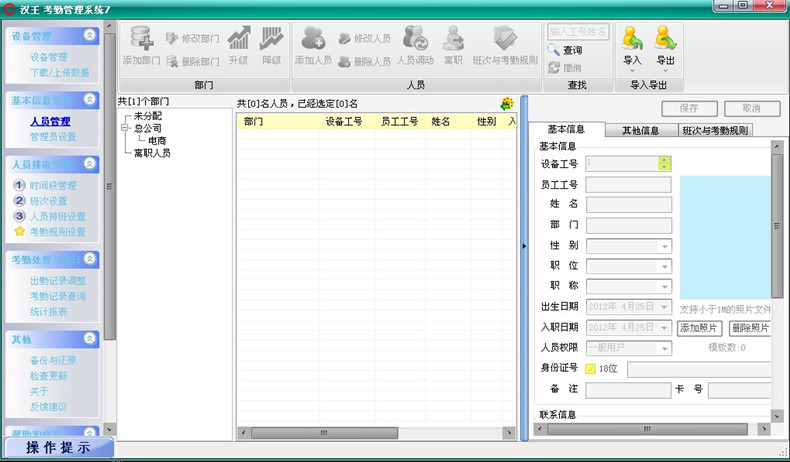Click the 查询 search magnifier icon
The height and width of the screenshot is (462, 790).
click(554, 49)
